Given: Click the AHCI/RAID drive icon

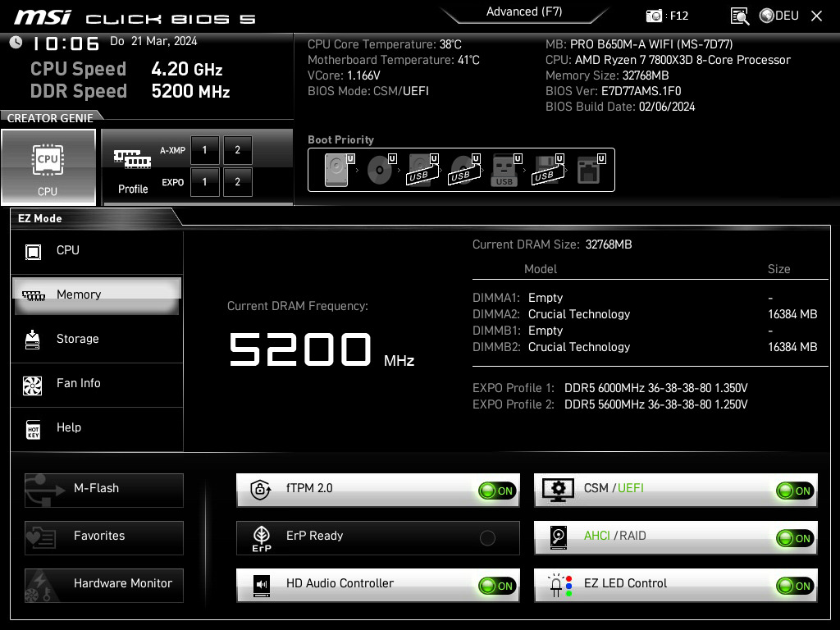Looking at the screenshot, I should 558,537.
